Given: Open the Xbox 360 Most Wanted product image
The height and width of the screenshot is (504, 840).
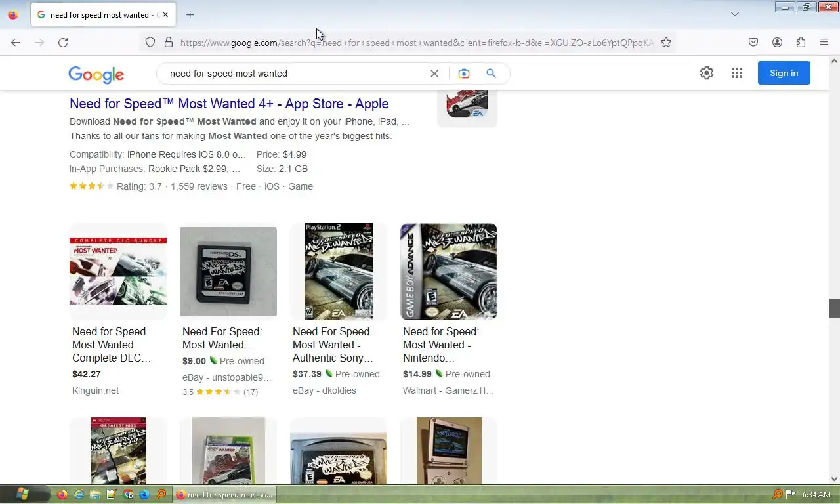Looking at the screenshot, I should click(x=228, y=451).
